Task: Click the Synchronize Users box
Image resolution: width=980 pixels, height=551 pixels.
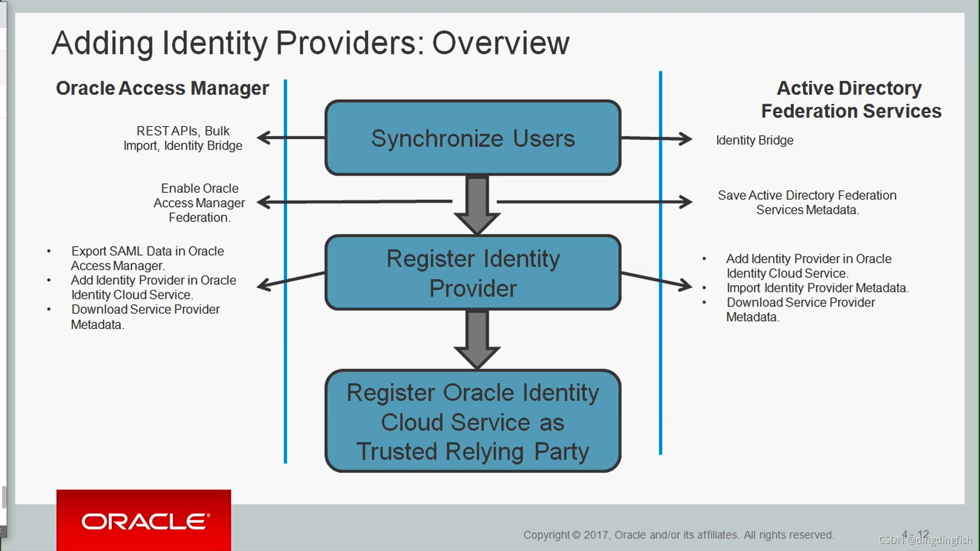Action: click(x=473, y=138)
